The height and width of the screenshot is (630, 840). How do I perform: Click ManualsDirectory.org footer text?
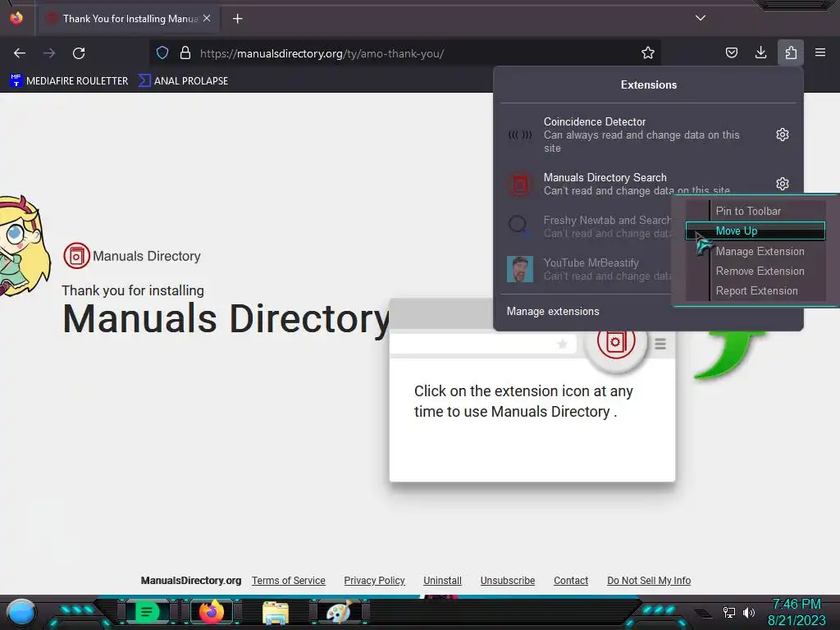coord(190,580)
